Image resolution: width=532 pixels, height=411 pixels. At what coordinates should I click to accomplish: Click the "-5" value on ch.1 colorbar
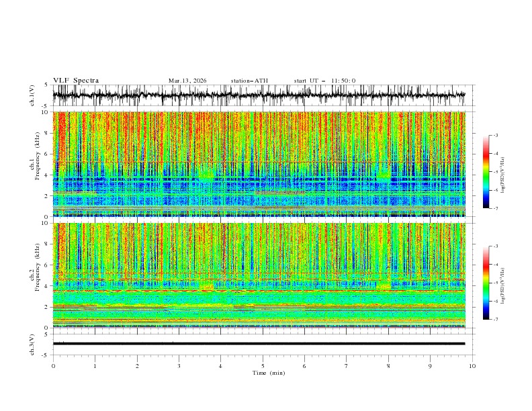pos(495,172)
